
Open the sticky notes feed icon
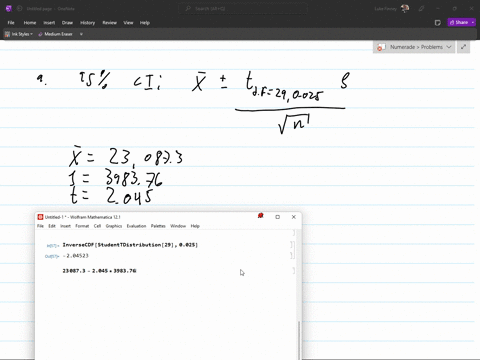click(x=438, y=23)
